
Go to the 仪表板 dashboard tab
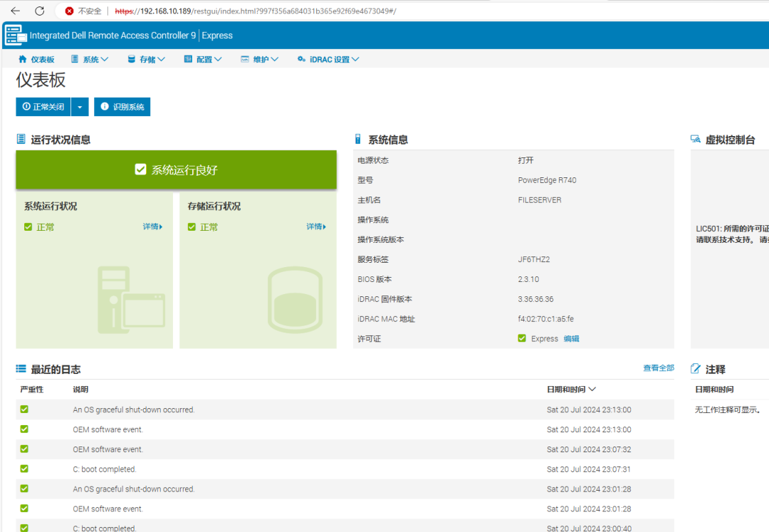36,59
